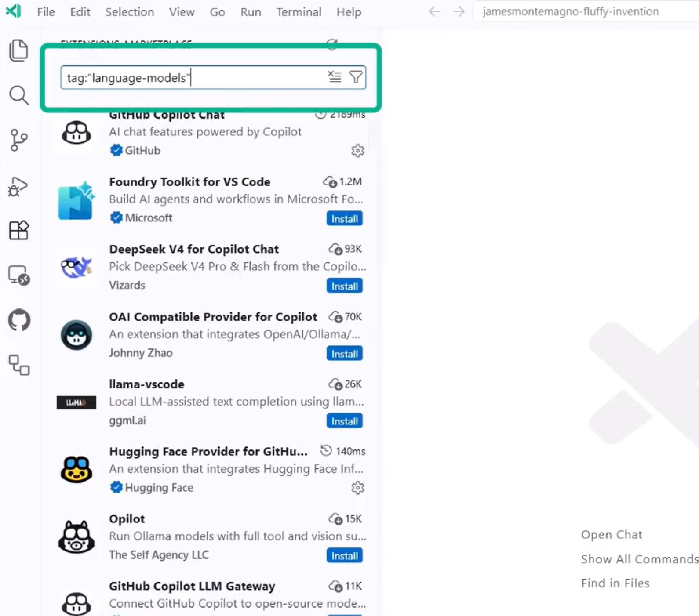Open the manage gear for Hugging Face Provider

tap(357, 488)
